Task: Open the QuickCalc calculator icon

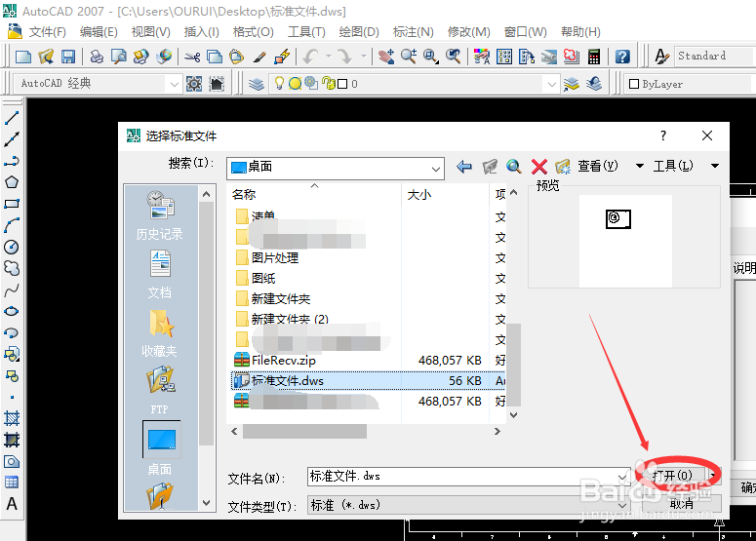Action: [593, 57]
